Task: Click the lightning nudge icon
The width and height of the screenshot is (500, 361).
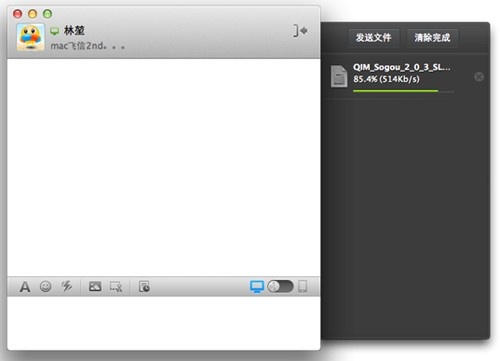Action: pos(67,286)
